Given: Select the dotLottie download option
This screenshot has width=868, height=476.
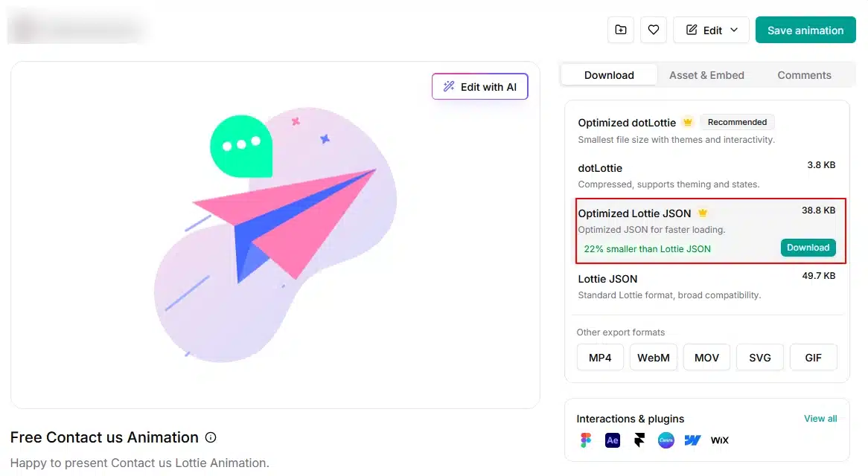Looking at the screenshot, I should tap(707, 176).
